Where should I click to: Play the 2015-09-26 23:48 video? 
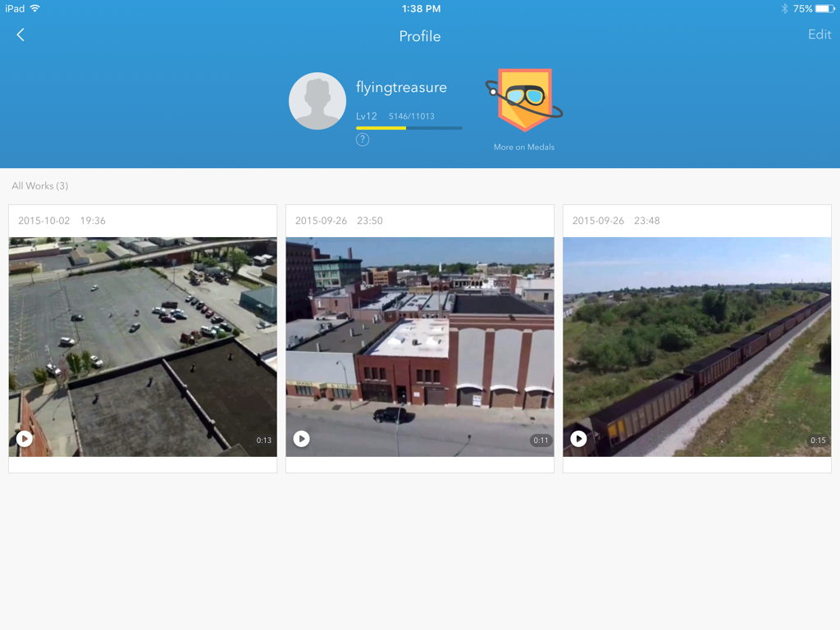(578, 439)
